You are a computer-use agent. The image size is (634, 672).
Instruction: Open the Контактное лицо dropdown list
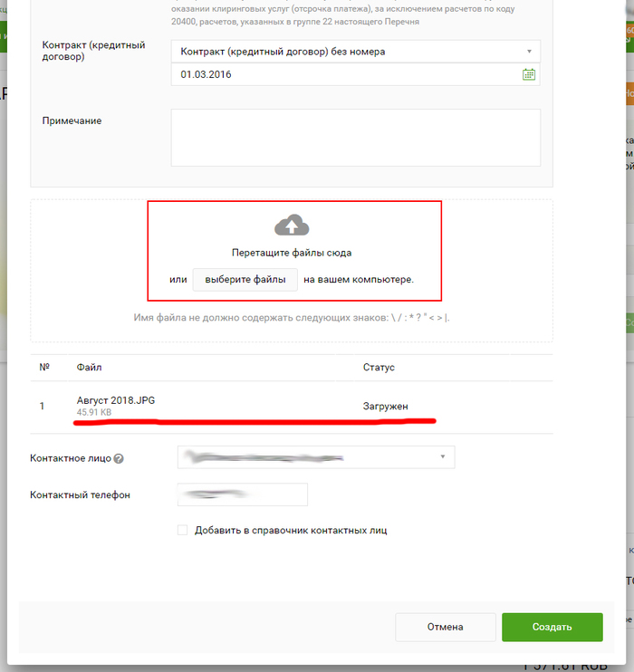coord(442,457)
